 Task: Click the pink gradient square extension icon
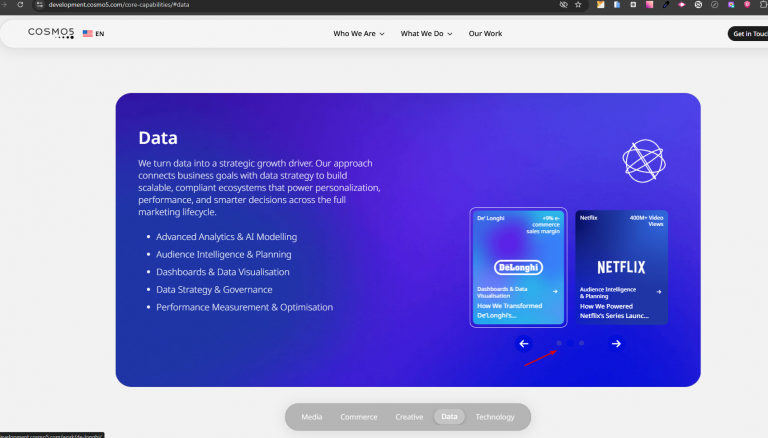(649, 4)
